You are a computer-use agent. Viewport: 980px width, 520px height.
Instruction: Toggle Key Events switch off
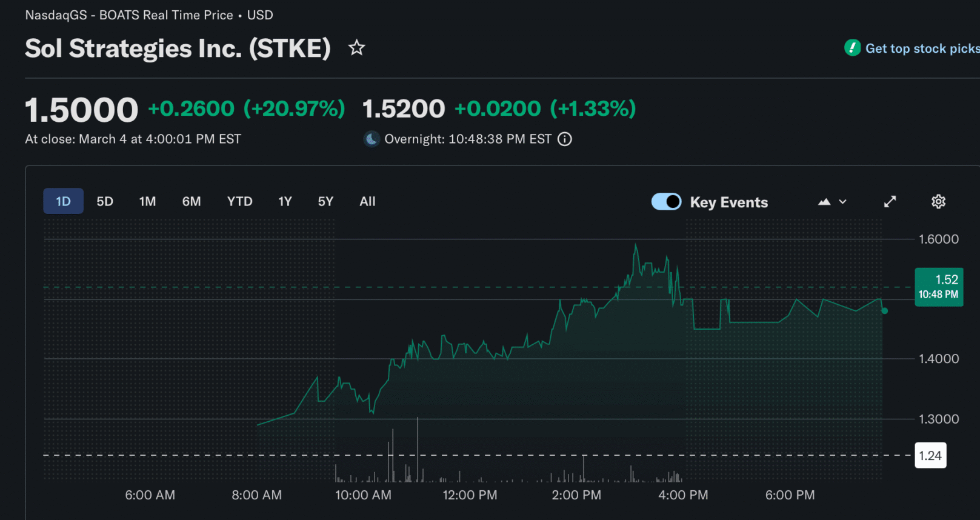tap(666, 202)
